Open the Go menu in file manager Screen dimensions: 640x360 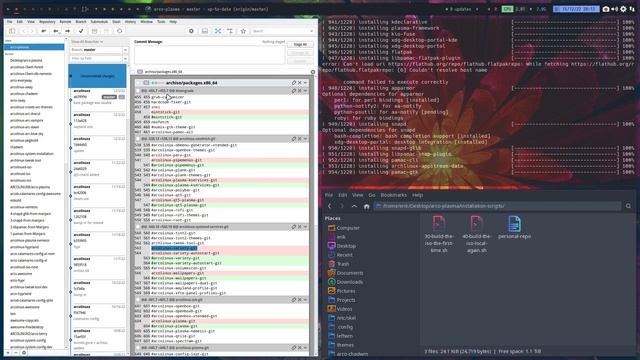coord(371,195)
